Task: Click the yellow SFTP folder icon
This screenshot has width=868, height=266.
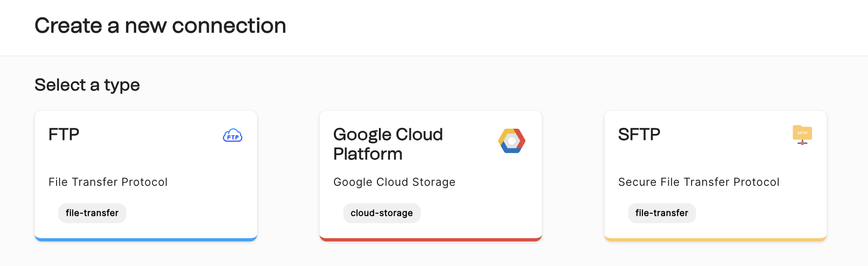Action: (x=802, y=135)
